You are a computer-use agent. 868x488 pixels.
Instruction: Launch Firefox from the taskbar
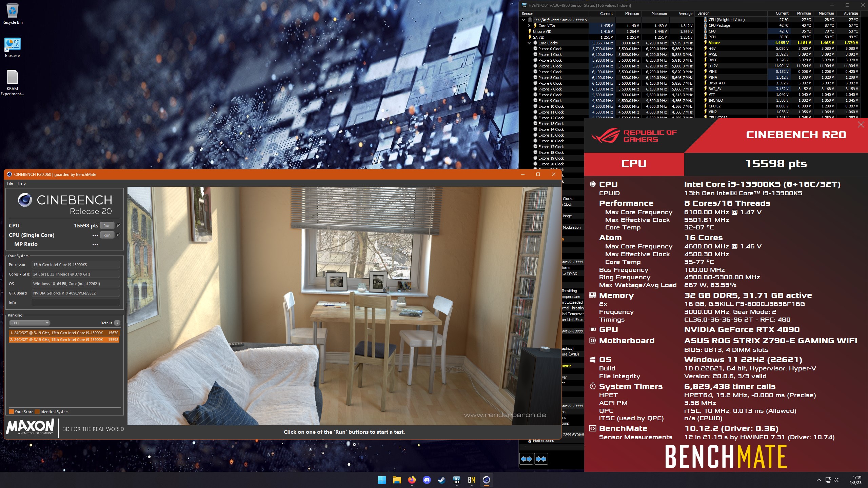pyautogui.click(x=412, y=480)
